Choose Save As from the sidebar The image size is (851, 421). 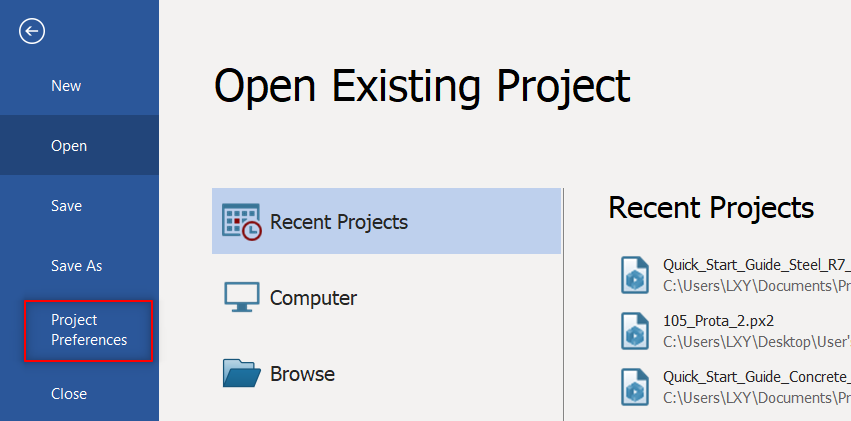tap(77, 266)
